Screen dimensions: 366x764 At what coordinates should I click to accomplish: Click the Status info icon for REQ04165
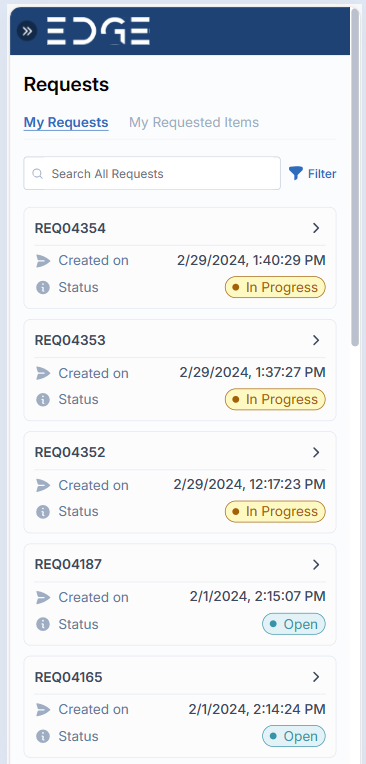coord(43,736)
